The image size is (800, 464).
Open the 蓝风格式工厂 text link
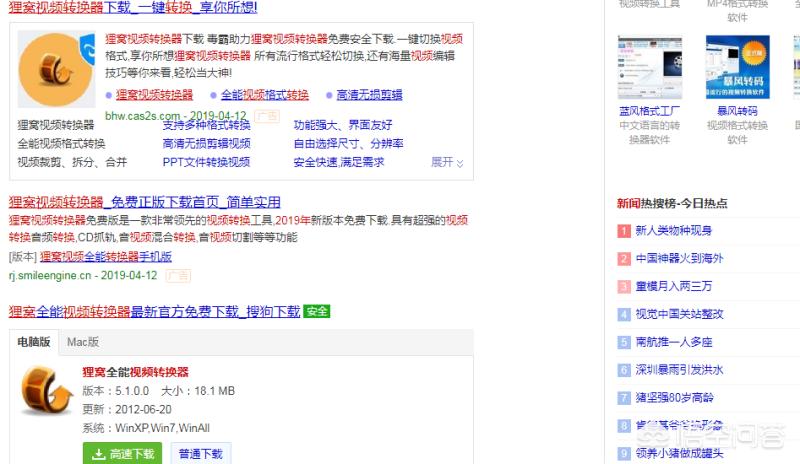click(x=649, y=111)
